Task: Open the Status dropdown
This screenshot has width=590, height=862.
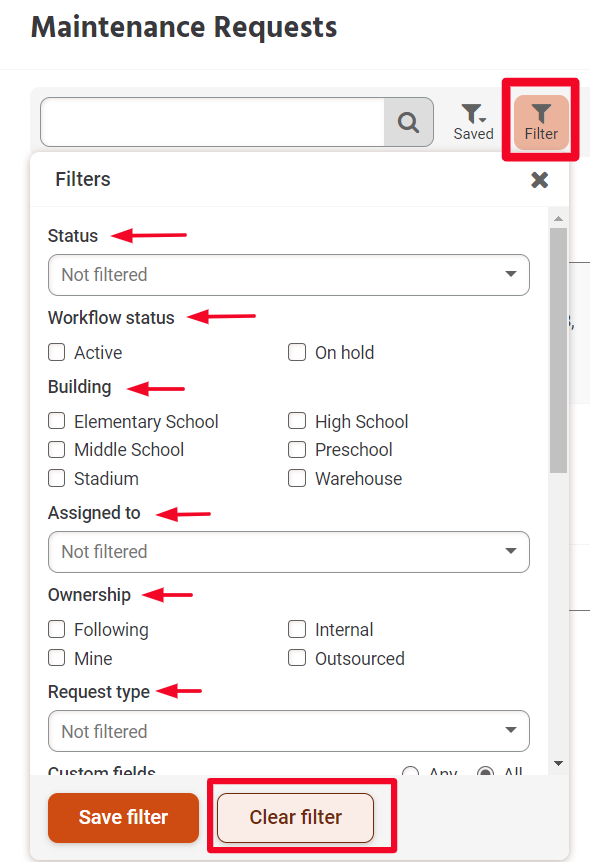Action: pos(289,275)
